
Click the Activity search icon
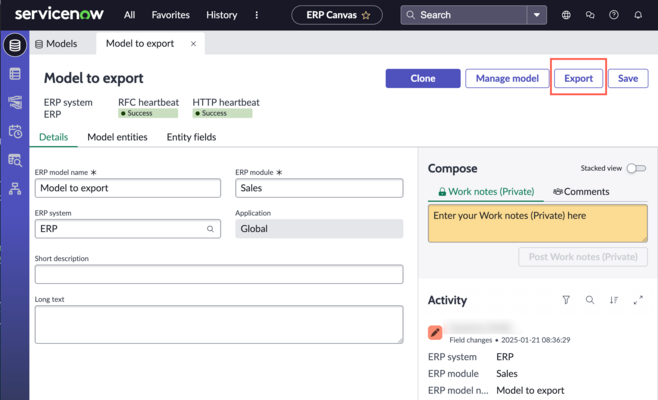[590, 300]
